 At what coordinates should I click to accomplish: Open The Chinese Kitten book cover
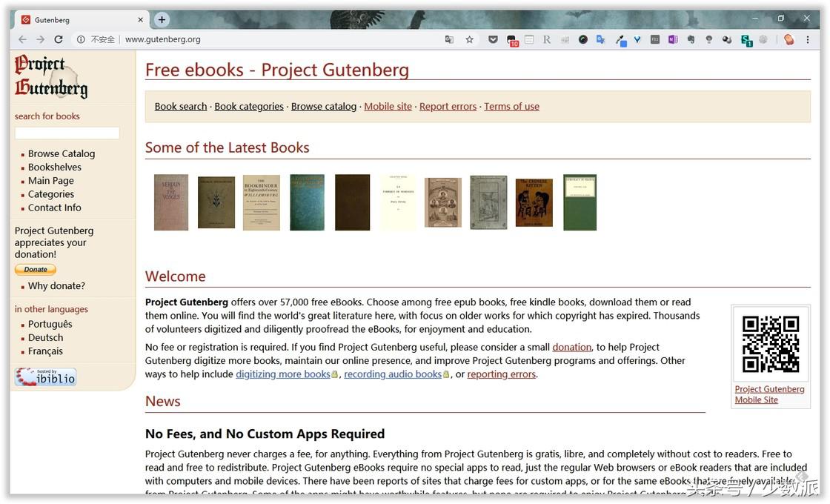pos(534,203)
